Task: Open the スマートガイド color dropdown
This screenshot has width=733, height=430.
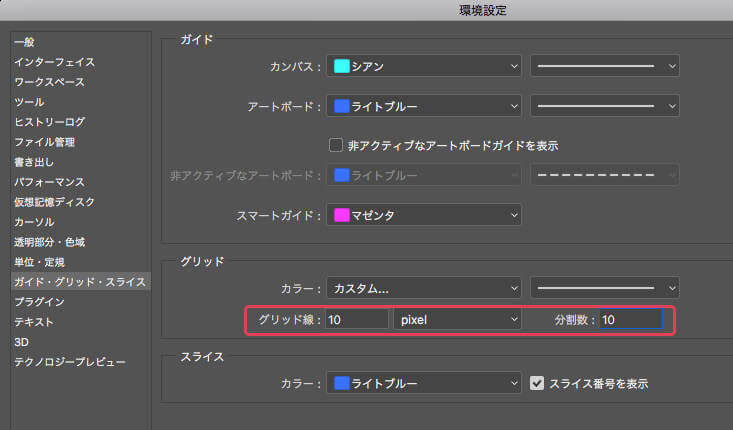Action: click(x=424, y=215)
